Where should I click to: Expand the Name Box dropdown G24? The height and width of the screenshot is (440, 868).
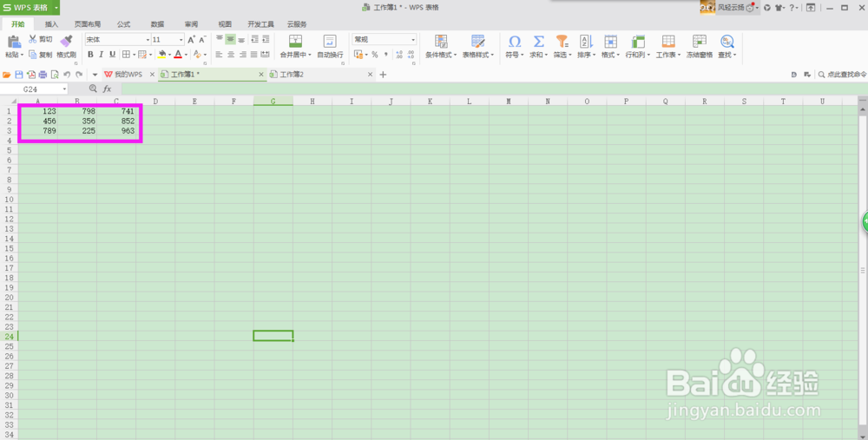coord(64,89)
